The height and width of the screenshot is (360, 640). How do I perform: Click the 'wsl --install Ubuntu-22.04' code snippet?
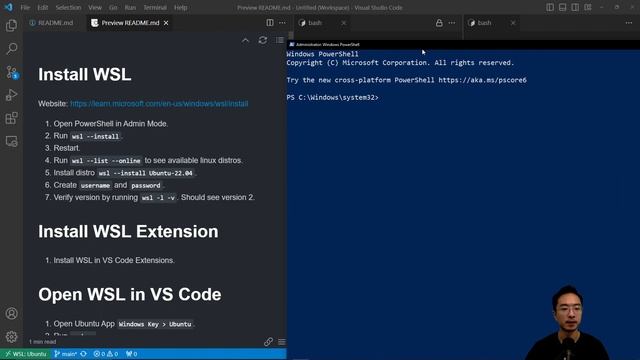coord(146,173)
